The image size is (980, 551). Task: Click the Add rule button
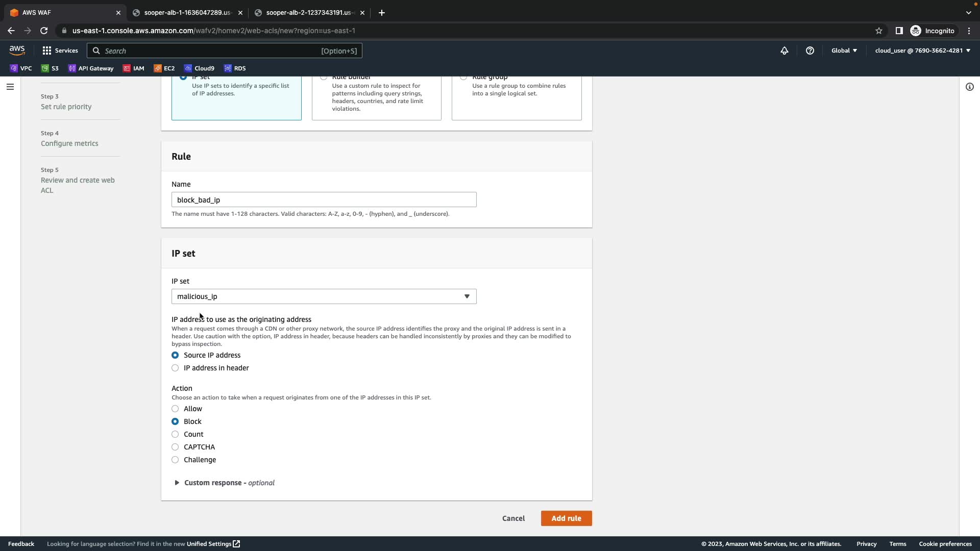(x=566, y=518)
